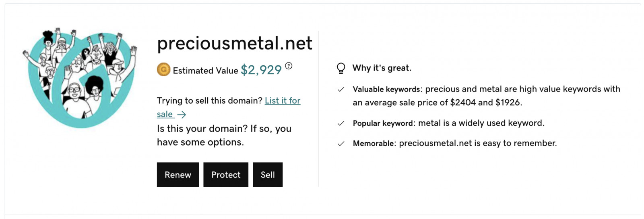This screenshot has height=219, width=644.
Task: Click the lightbulb icon beside "Why it's great"
Action: click(x=341, y=68)
